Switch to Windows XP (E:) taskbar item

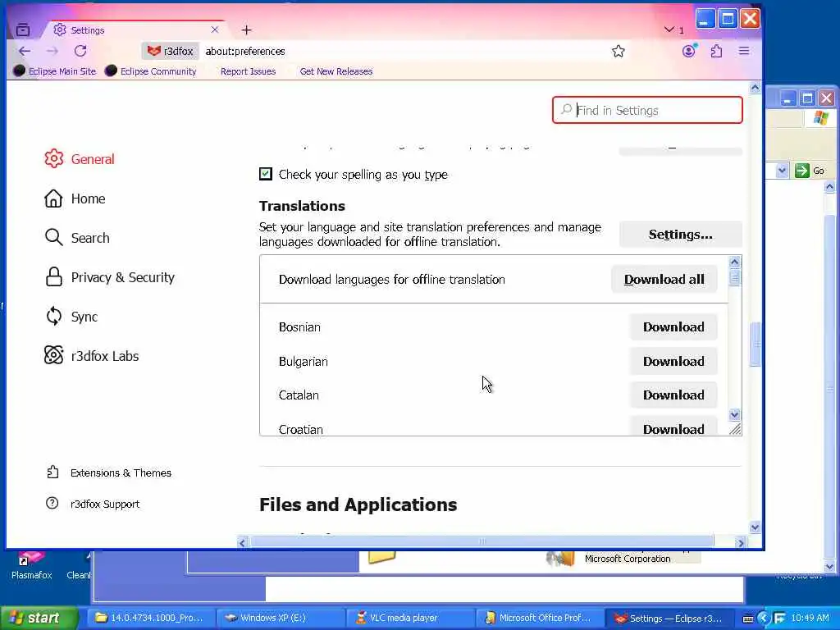coord(281,618)
